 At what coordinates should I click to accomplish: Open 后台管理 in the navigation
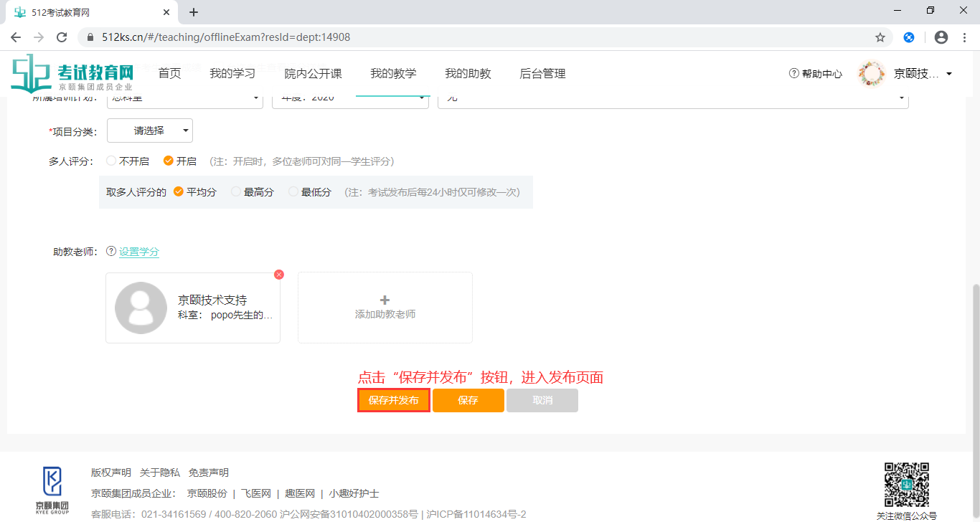pos(542,73)
